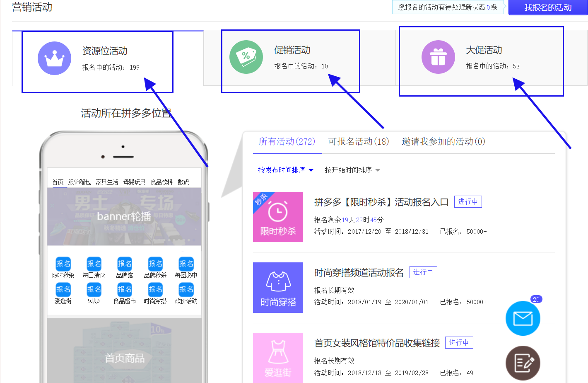
Task: Click the 营销活动 page heading
Action: (x=32, y=7)
